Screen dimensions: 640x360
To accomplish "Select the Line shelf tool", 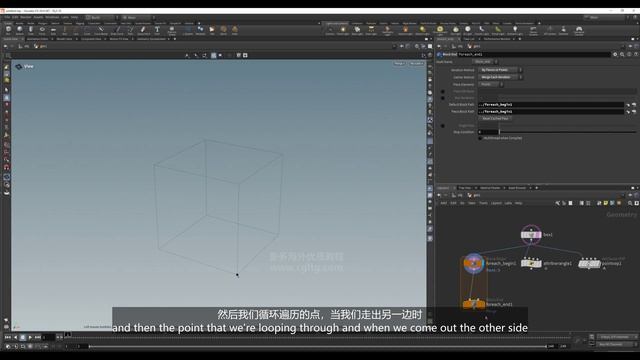I will [76, 30].
